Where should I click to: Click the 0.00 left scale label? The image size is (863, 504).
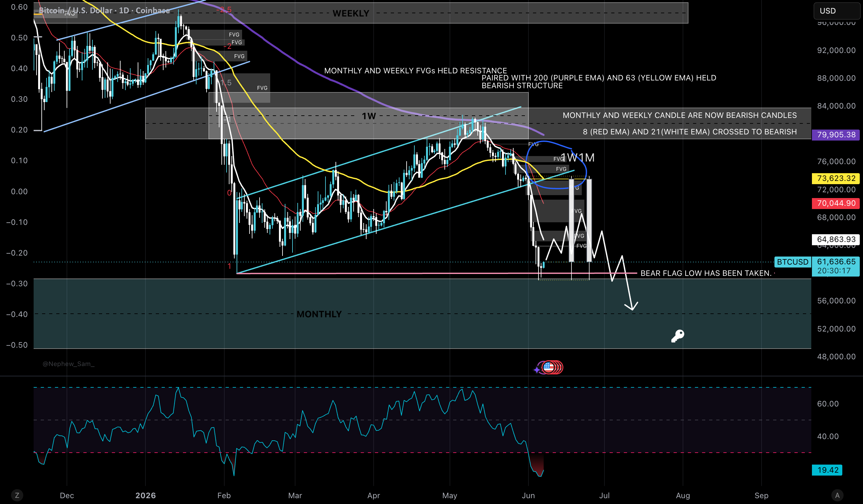19,191
